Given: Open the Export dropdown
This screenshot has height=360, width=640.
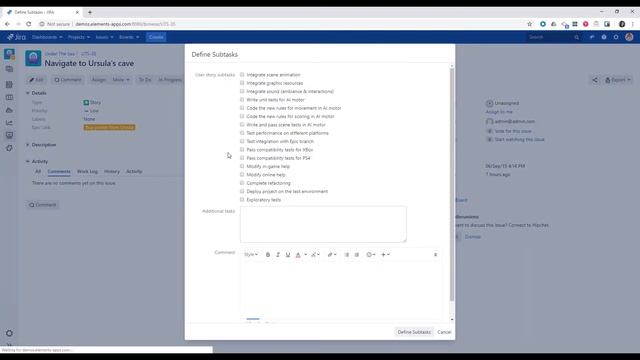Looking at the screenshot, I should tap(618, 80).
